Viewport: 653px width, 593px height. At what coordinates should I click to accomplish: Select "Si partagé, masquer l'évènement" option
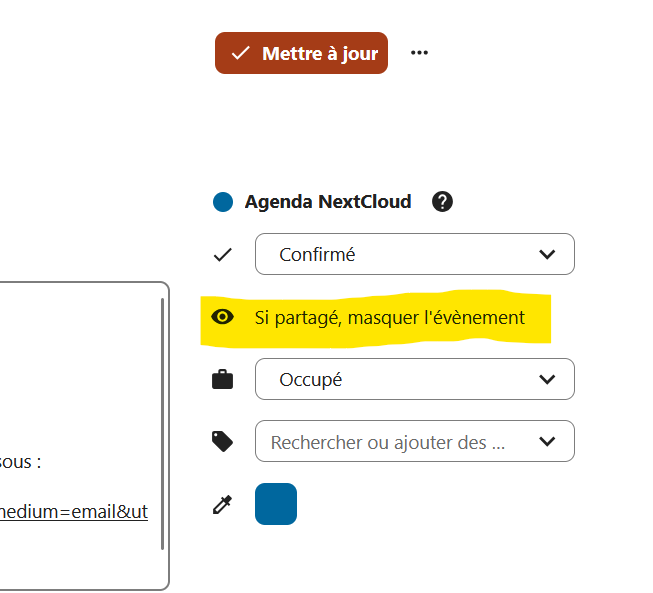(x=389, y=318)
